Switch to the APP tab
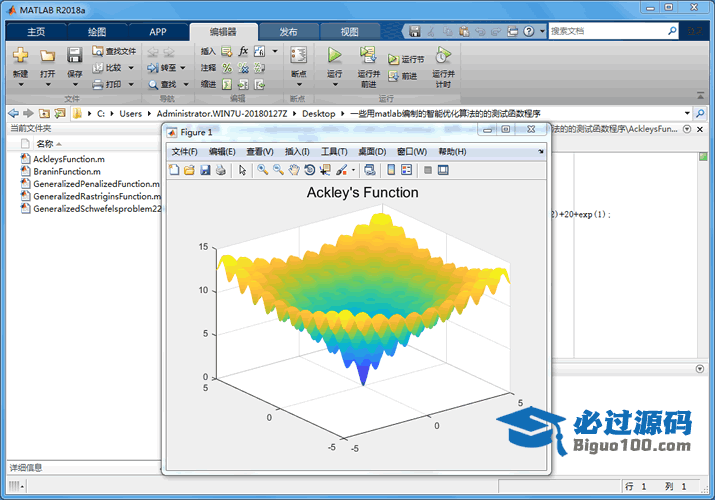Viewport: 715px width, 500px height. pyautogui.click(x=158, y=32)
